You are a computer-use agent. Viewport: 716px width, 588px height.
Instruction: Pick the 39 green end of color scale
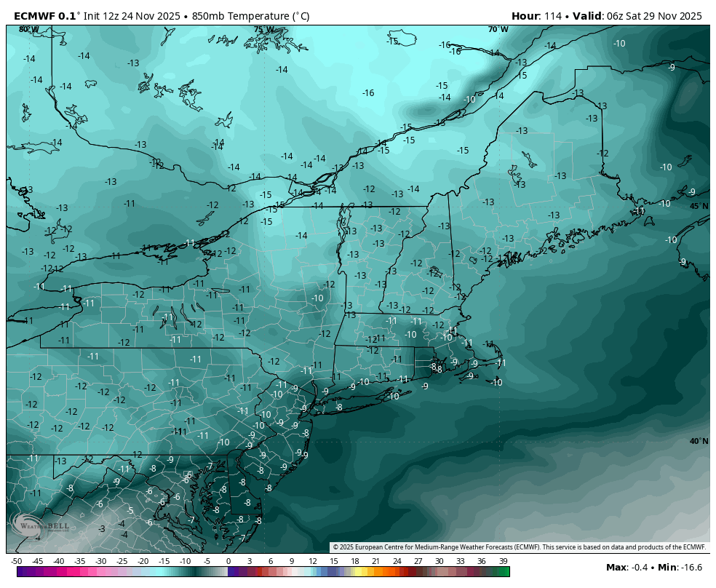[504, 572]
